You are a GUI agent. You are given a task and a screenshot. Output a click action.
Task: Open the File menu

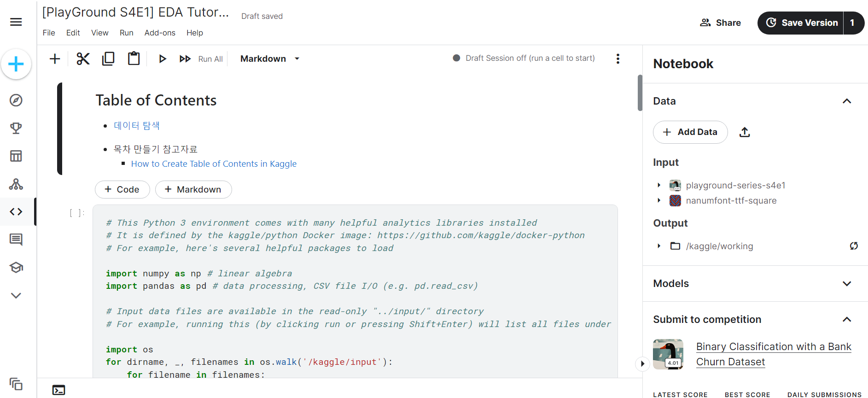[x=49, y=33]
